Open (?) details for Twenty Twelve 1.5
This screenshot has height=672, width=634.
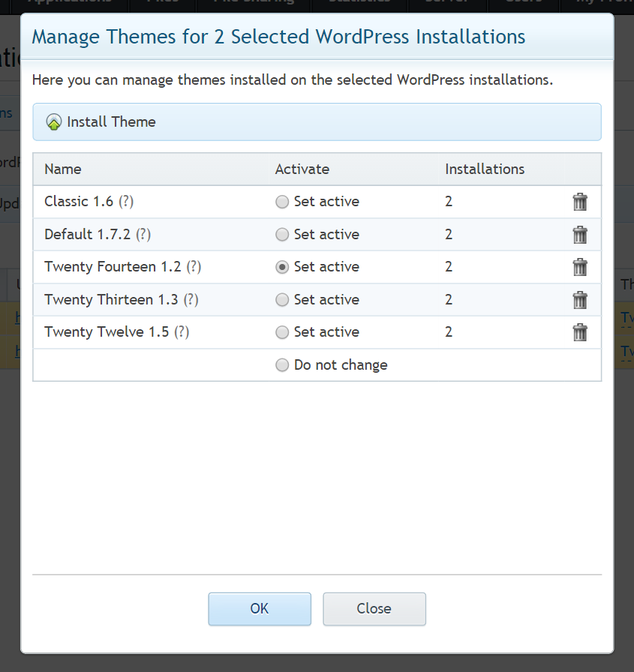(182, 332)
